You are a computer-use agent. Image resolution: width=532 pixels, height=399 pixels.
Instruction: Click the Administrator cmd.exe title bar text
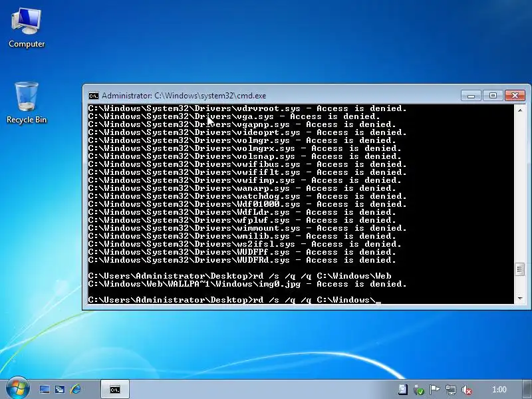tap(184, 96)
